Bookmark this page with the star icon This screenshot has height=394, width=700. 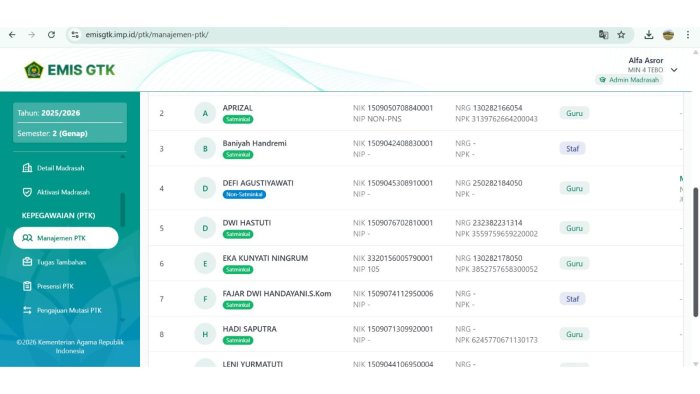[x=621, y=34]
